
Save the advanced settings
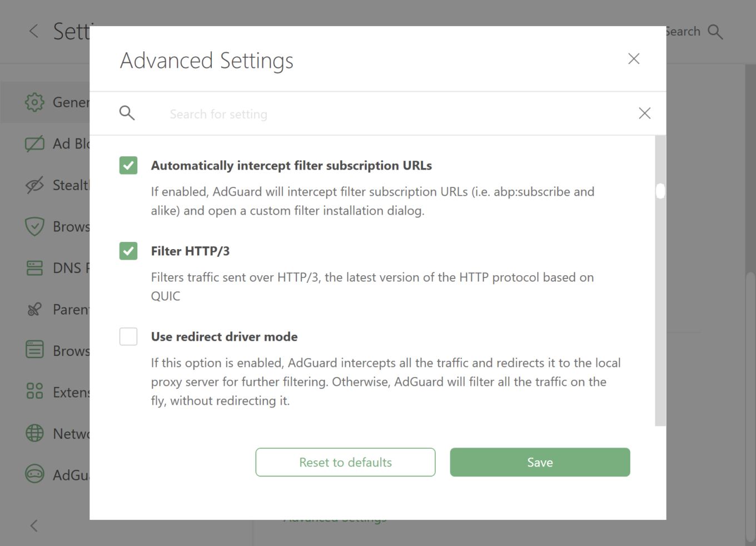540,462
